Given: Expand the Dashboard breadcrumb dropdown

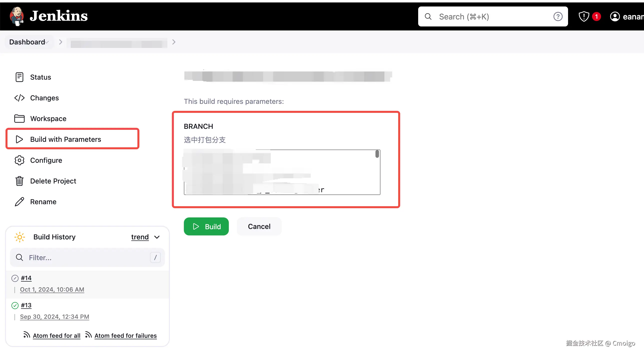Looking at the screenshot, I should [x=47, y=42].
